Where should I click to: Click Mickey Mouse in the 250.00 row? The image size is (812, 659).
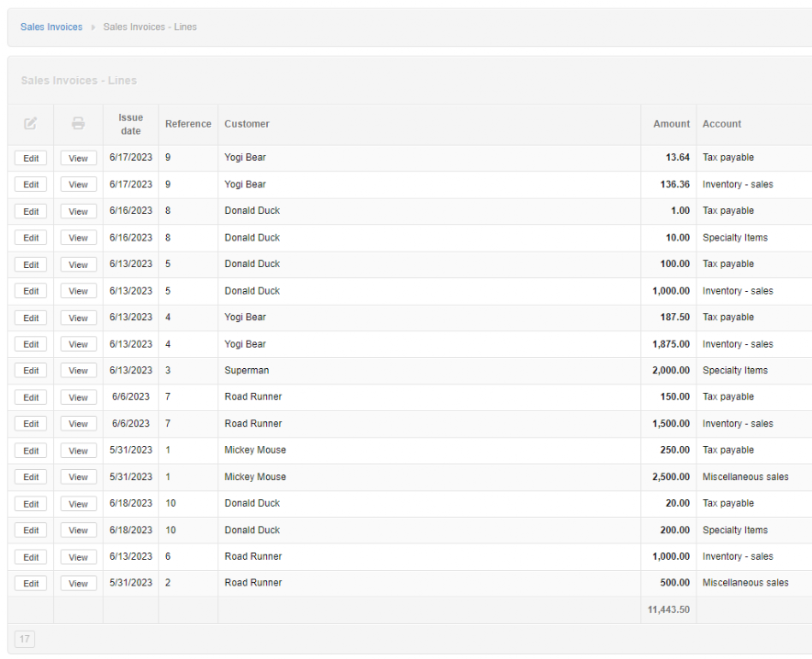255,451
